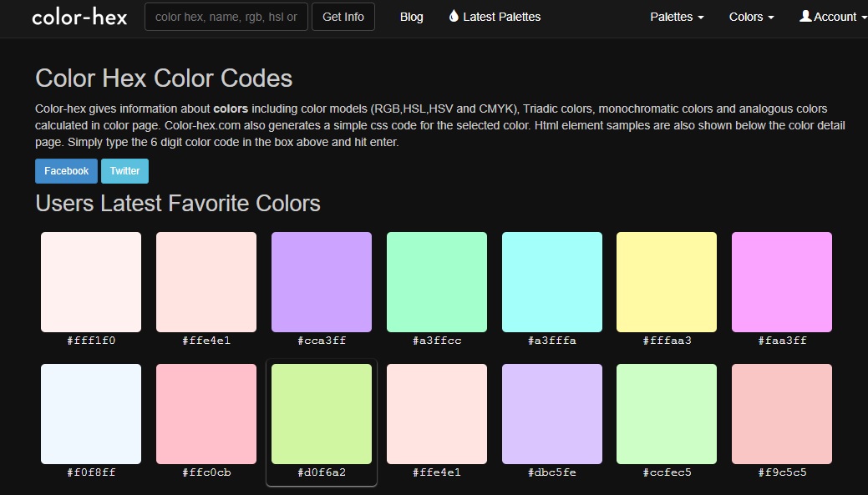
Task: Share on Twitter
Action: [124, 170]
